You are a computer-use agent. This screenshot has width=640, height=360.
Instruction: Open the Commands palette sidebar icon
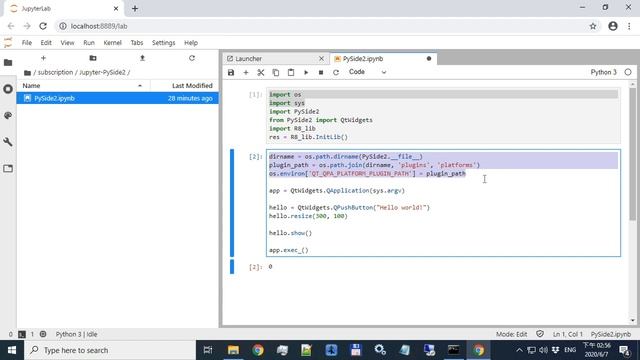(8, 116)
